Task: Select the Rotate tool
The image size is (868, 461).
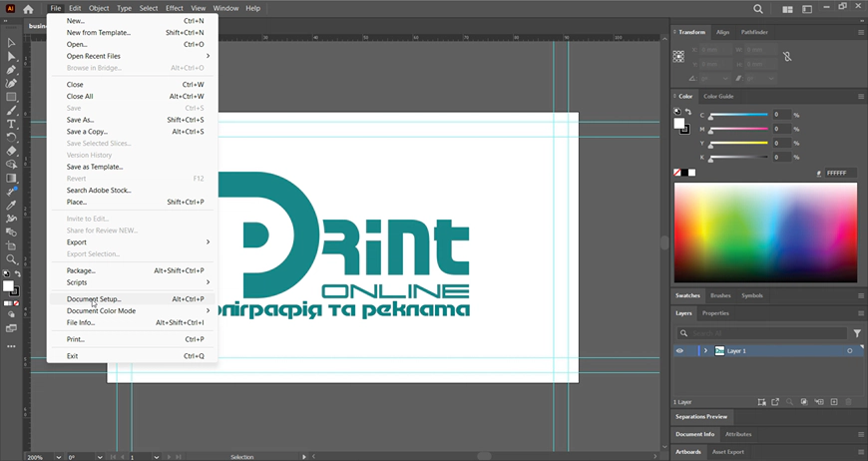Action: [x=11, y=138]
